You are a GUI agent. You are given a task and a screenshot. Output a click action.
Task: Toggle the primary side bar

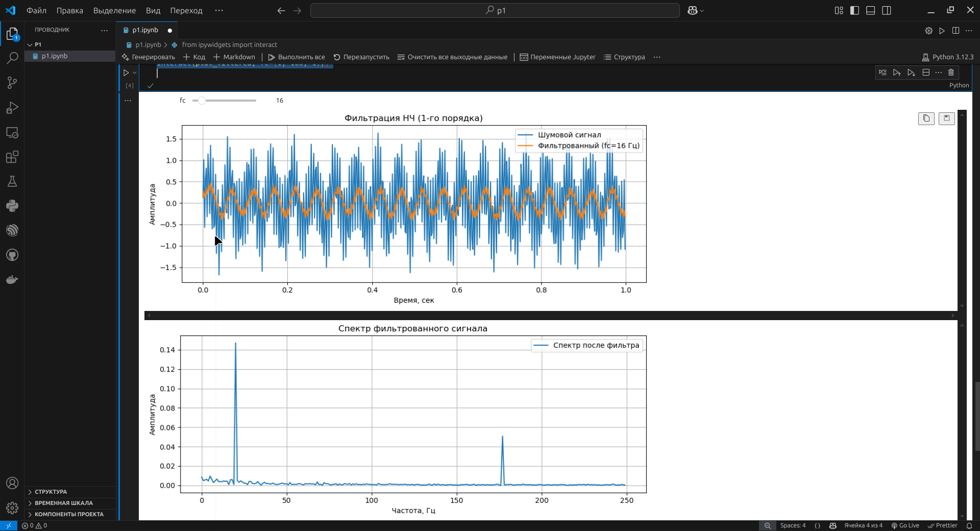854,10
